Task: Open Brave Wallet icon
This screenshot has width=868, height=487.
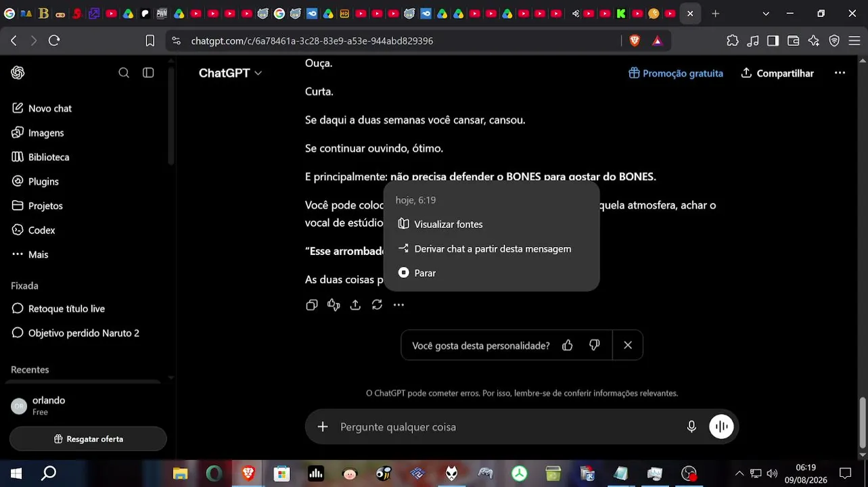Action: (794, 41)
